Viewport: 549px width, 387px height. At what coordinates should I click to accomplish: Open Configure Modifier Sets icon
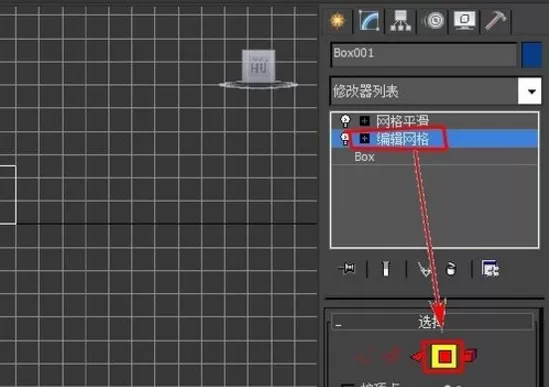pos(490,269)
